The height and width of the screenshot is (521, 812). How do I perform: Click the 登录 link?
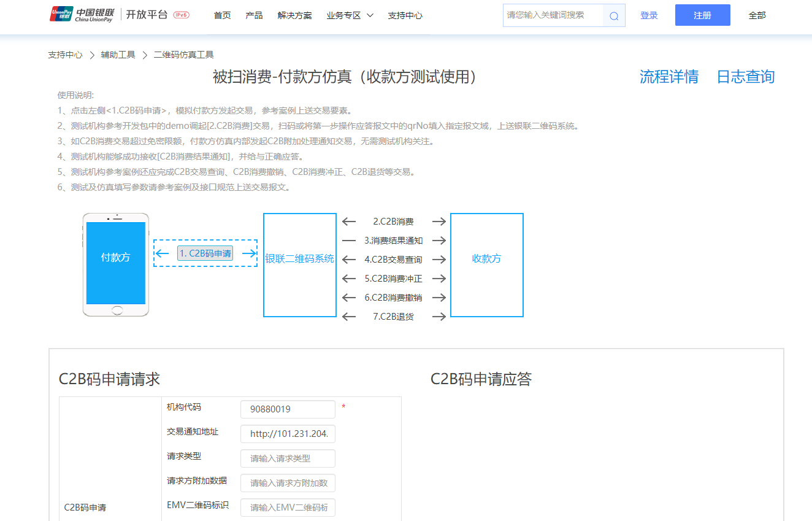(649, 15)
